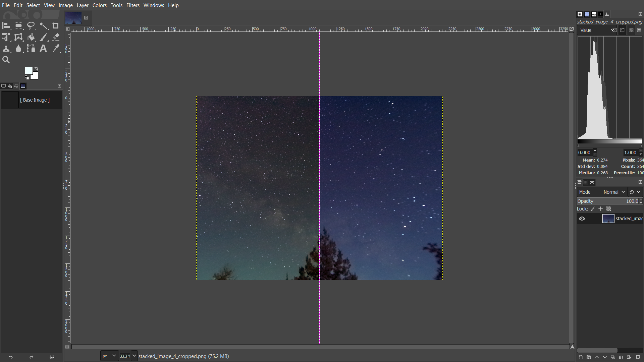Open the Colors menu
This screenshot has height=362, width=644.
(100, 5)
